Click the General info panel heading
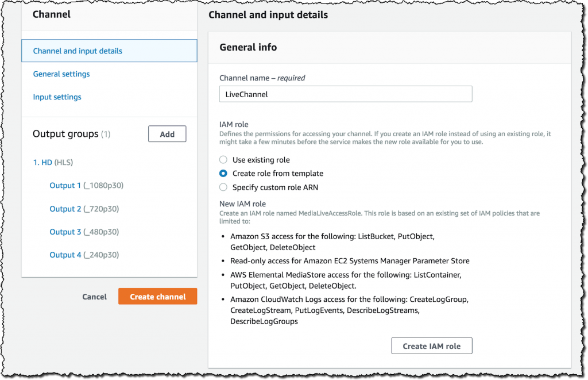The image size is (588, 380). [248, 47]
